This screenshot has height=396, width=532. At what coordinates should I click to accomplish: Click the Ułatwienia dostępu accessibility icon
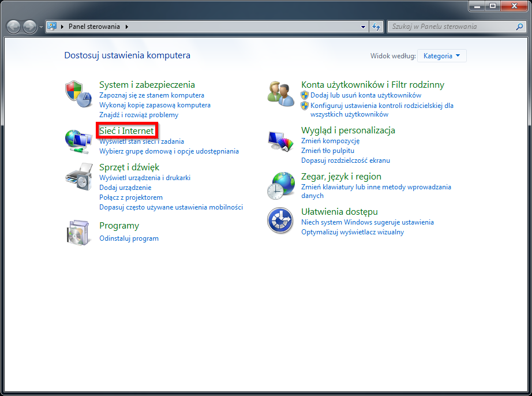280,220
